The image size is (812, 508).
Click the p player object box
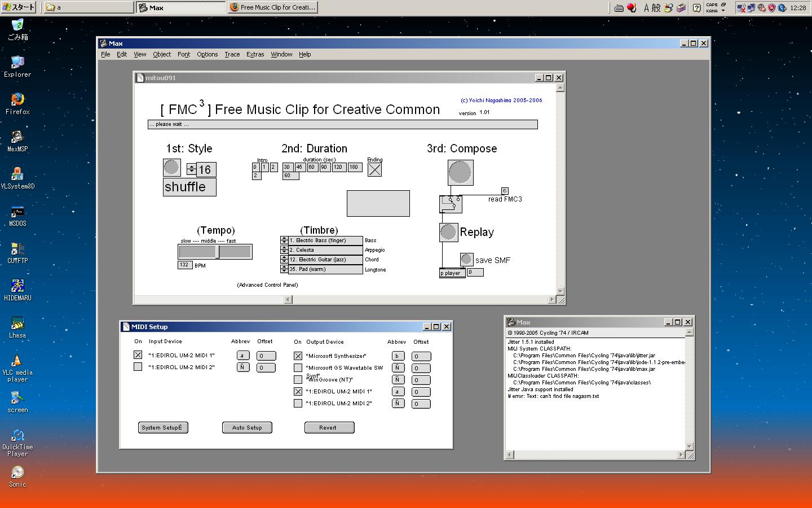tap(452, 273)
